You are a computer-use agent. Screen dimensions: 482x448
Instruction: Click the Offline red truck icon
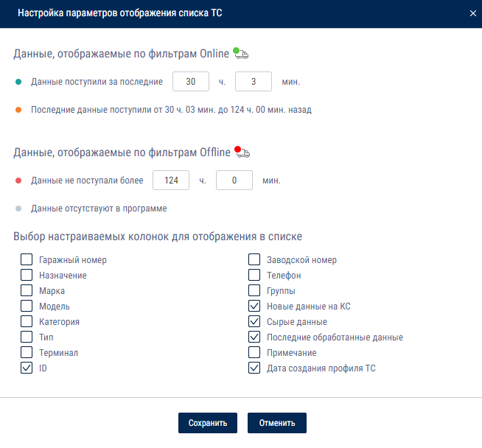click(x=242, y=152)
